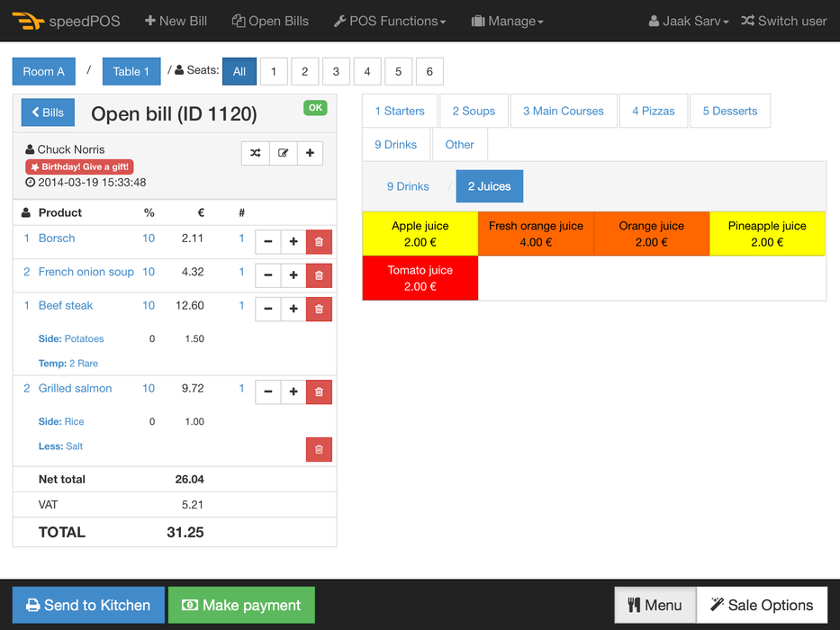Screen dimensions: 840x630
Task: Click the speedPOS logo icon
Action: point(28,21)
